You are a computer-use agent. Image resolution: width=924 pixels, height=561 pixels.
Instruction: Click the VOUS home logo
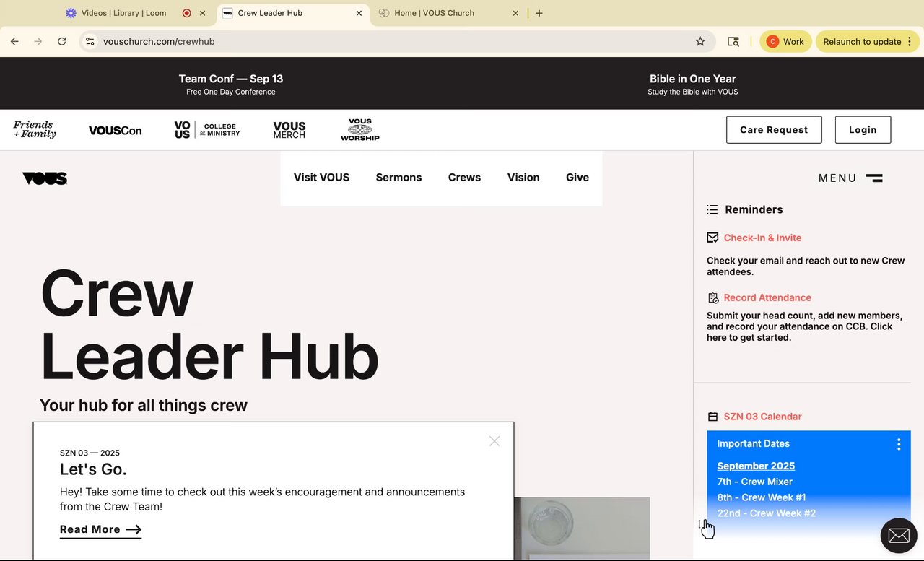coord(45,178)
